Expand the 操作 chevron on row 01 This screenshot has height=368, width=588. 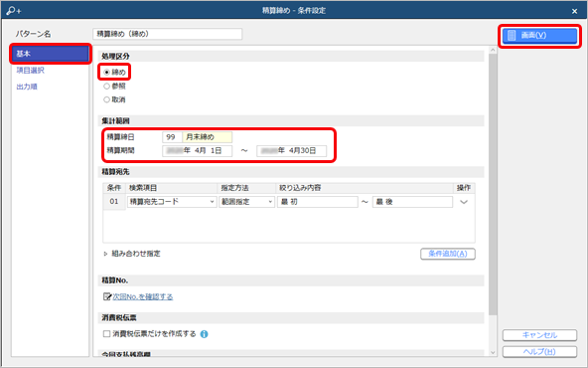click(464, 202)
